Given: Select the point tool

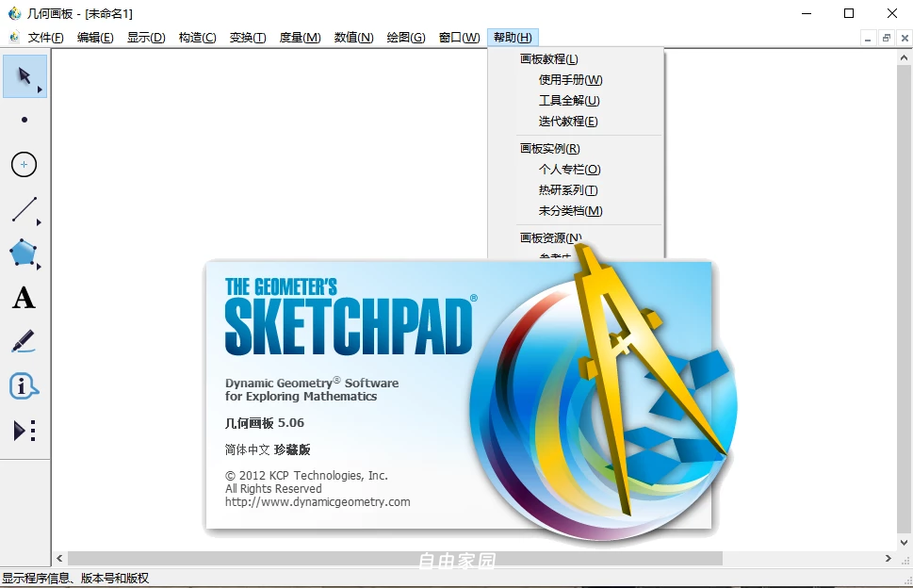Looking at the screenshot, I should pos(23,119).
